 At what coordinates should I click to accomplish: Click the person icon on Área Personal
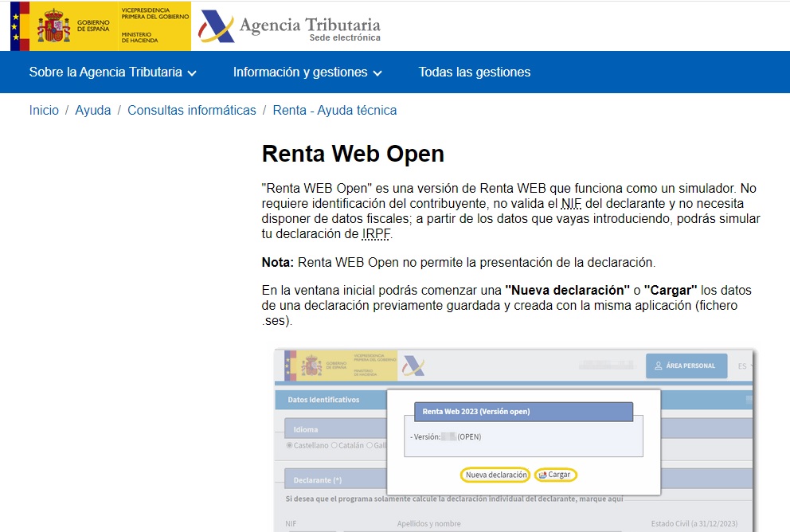click(x=659, y=366)
